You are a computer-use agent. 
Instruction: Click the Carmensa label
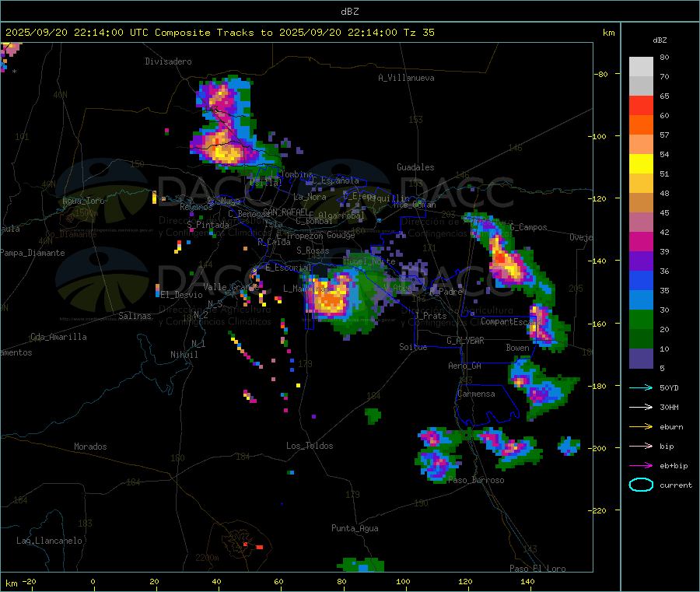(x=476, y=394)
